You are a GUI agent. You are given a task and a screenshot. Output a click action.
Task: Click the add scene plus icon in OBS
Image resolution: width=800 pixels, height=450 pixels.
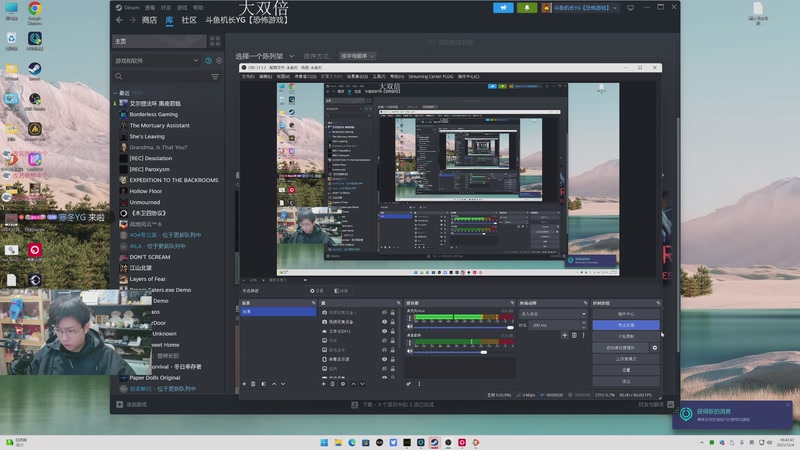244,383
